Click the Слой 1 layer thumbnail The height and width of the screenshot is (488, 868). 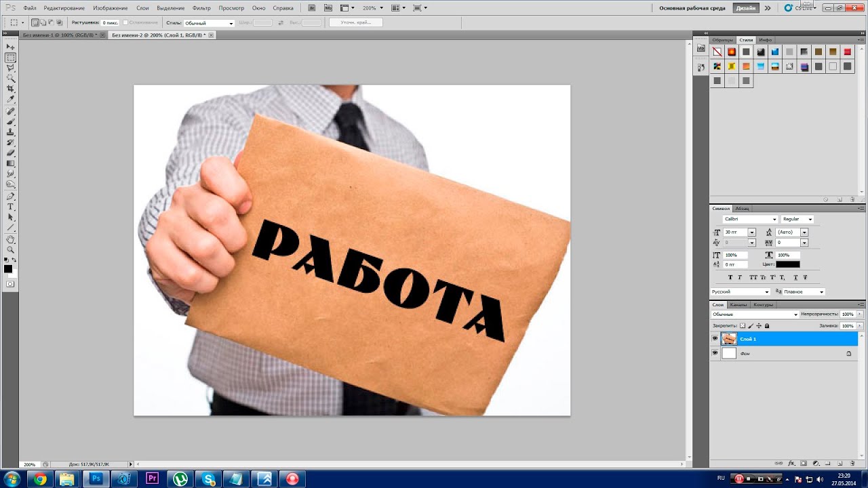click(x=729, y=338)
